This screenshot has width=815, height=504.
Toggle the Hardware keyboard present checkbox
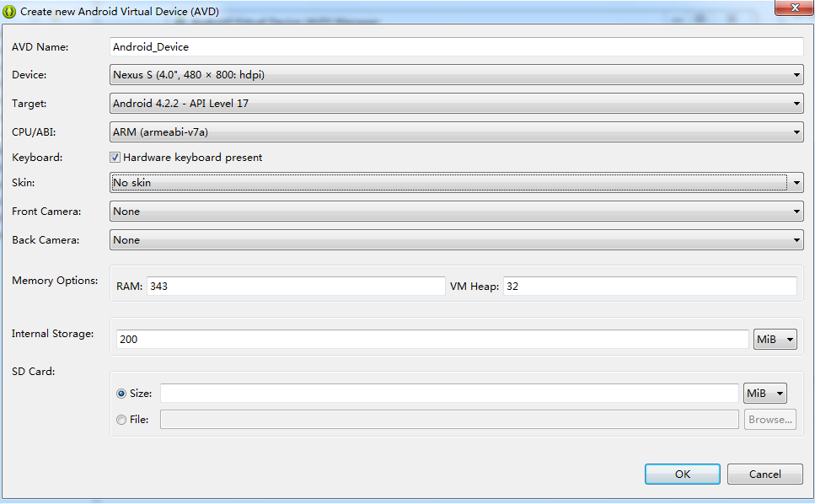(x=115, y=158)
